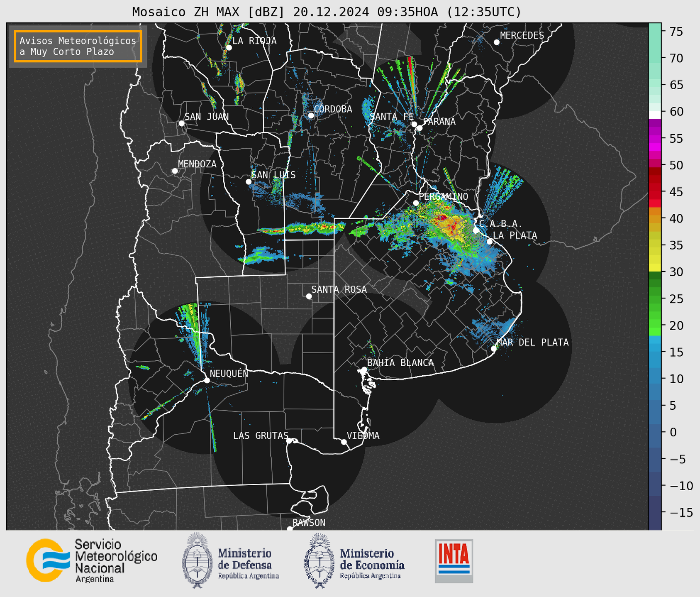The height and width of the screenshot is (597, 700).
Task: Click the Avisos Meteorológicos a Muy Corto Plazo box
Action: (78, 46)
